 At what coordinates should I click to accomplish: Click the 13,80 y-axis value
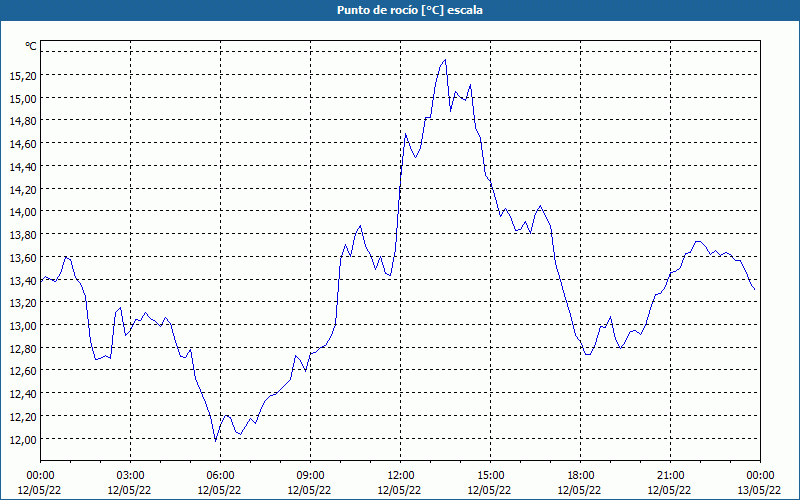(x=23, y=235)
